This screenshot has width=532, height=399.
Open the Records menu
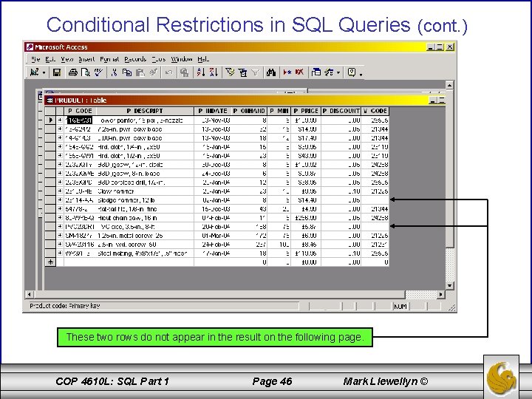tap(135, 59)
